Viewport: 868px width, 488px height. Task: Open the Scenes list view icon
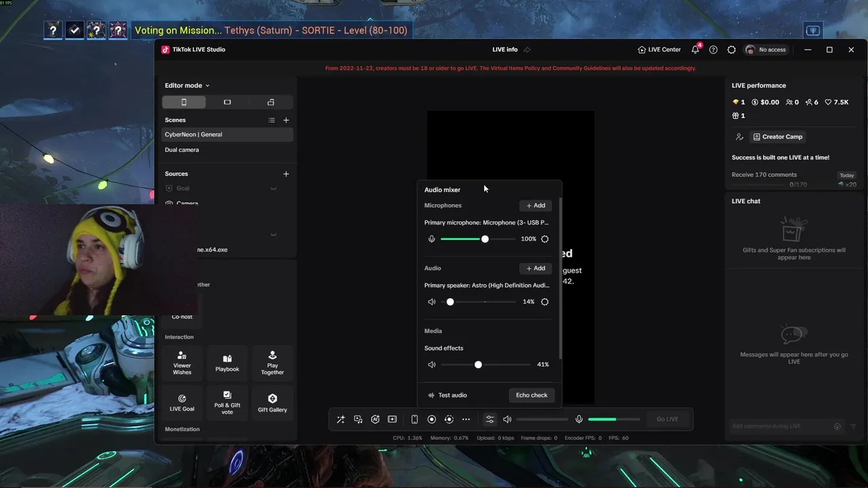[x=271, y=120]
